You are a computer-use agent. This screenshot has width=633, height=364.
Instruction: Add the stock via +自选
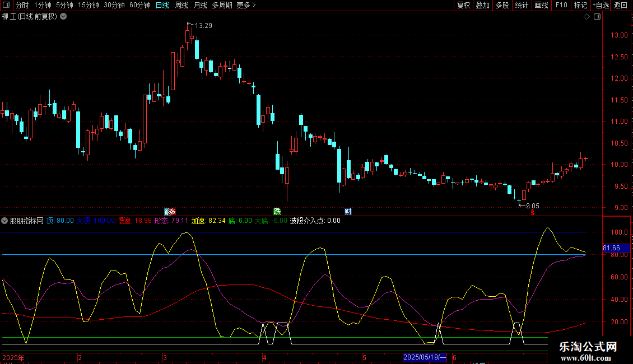(x=600, y=5)
